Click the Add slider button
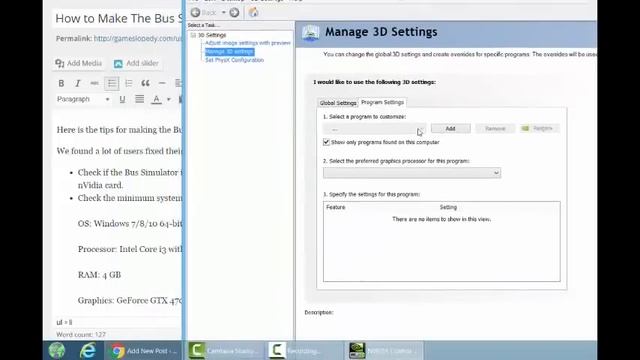 tap(136, 63)
